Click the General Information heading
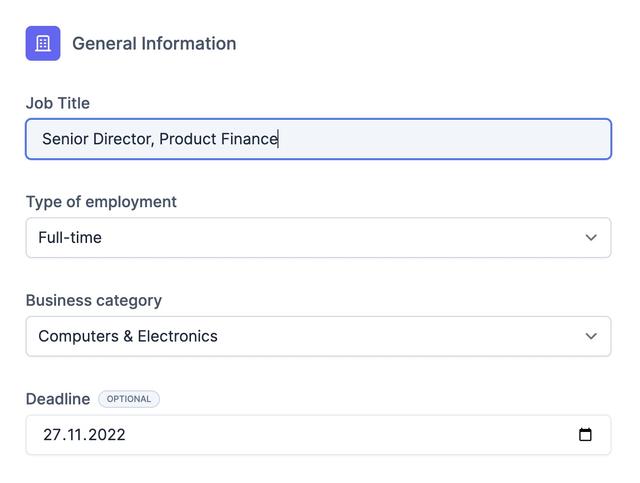Viewport: 640px width, 483px height. coord(154,44)
